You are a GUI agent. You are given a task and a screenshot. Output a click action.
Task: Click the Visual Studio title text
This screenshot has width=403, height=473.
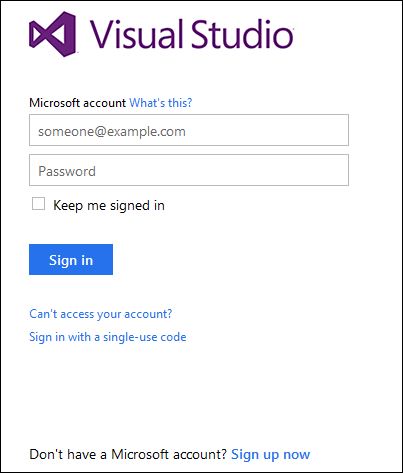click(x=192, y=34)
